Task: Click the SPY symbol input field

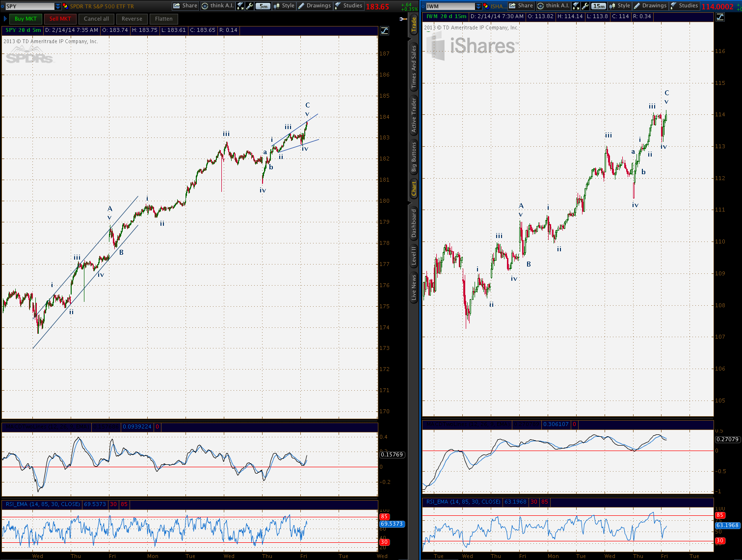Action: pyautogui.click(x=29, y=6)
